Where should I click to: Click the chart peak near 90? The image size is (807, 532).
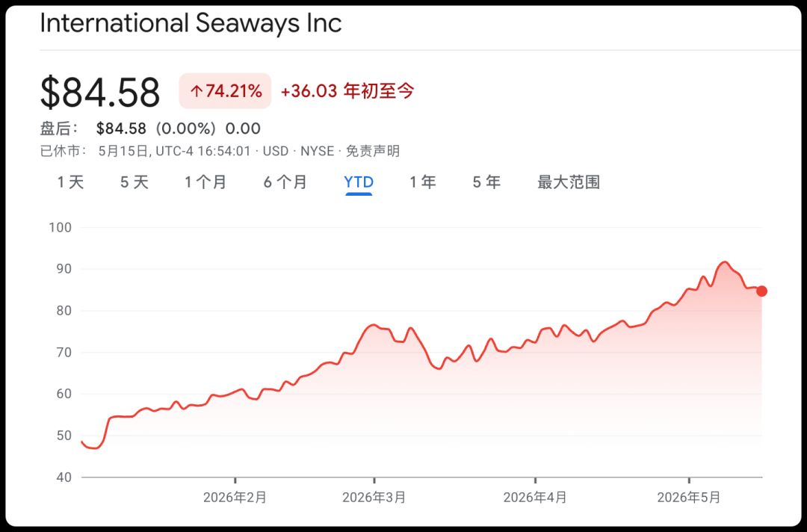point(724,262)
